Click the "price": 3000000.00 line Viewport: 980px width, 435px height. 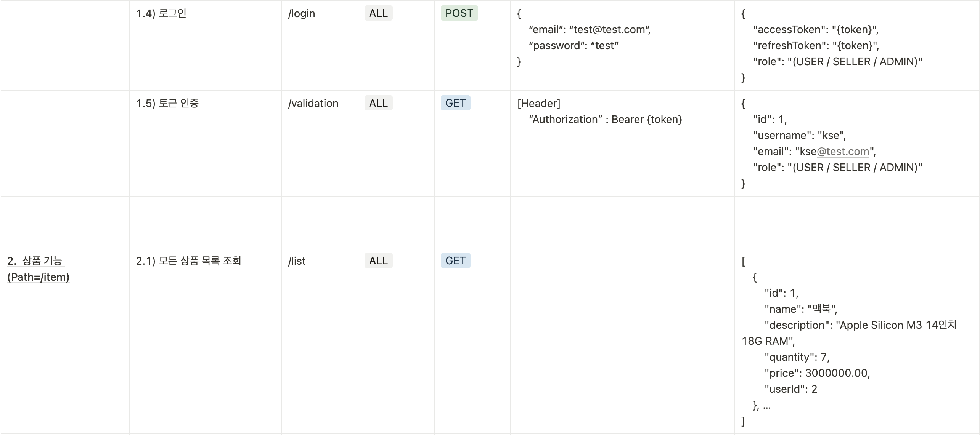point(817,373)
